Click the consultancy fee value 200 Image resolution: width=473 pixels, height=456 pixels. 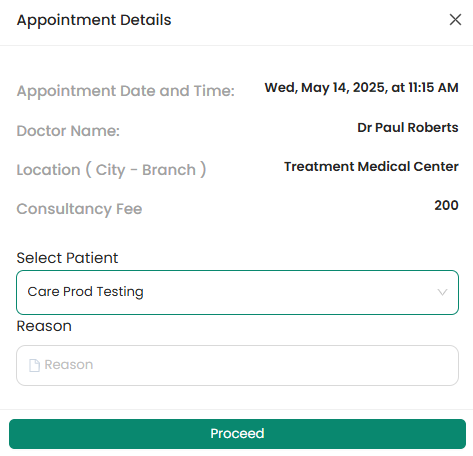[446, 205]
